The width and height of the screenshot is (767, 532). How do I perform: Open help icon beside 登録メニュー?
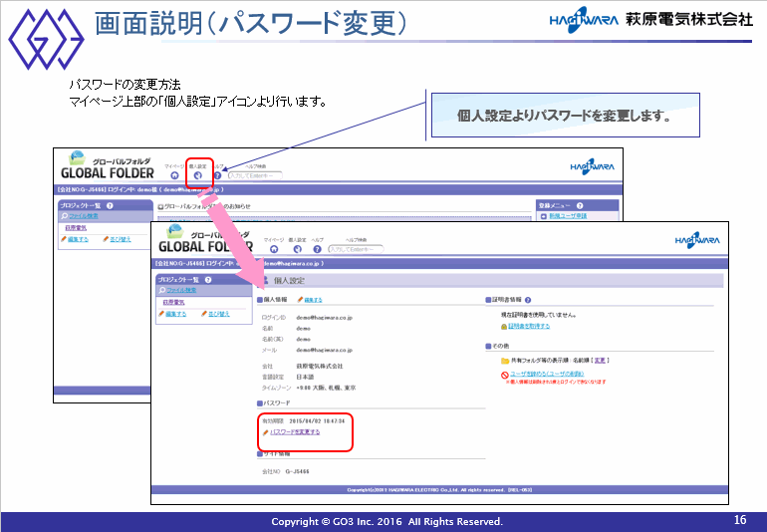pos(580,205)
